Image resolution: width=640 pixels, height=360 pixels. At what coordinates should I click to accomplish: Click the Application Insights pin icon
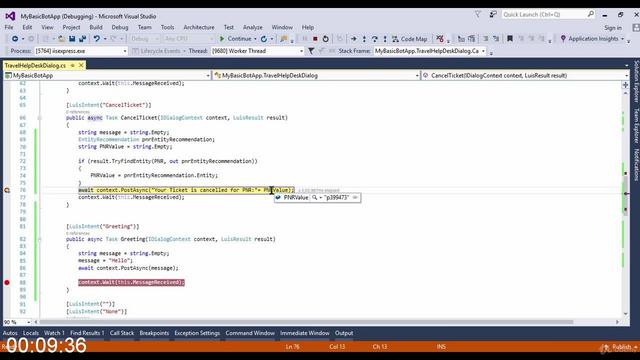coord(563,39)
